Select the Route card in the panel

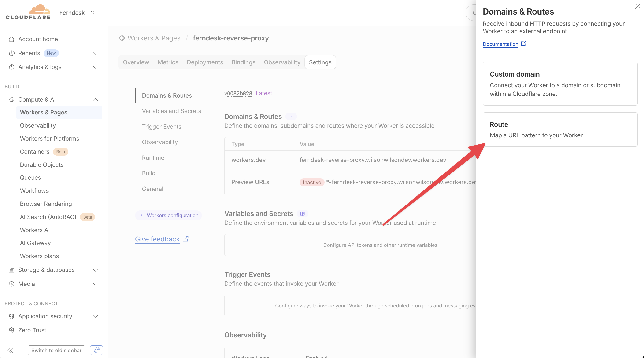click(560, 130)
